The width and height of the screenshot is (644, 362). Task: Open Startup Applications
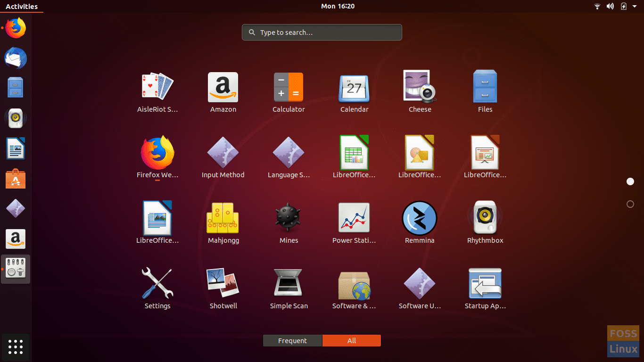485,283
